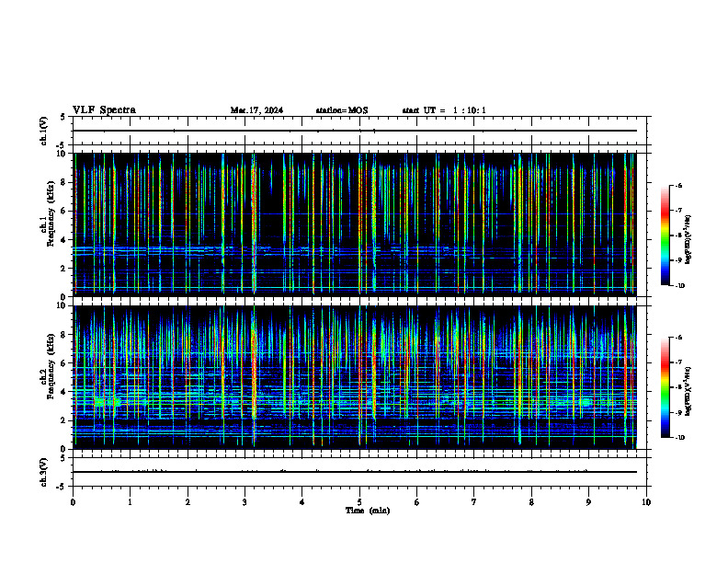Click the time axis tick label '1'
This screenshot has height=563, width=728.
click(x=130, y=502)
